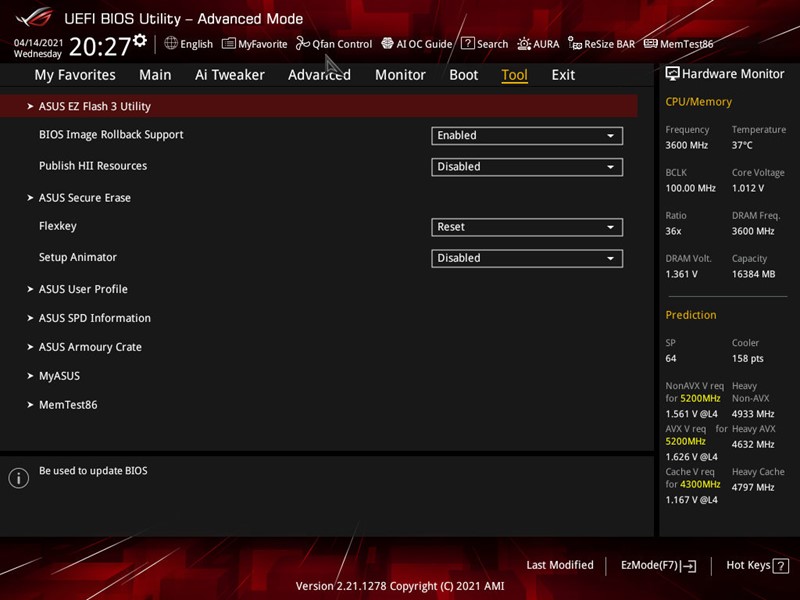Open BIOS Image Rollback Support dropdown
The image size is (800, 600).
(527, 136)
